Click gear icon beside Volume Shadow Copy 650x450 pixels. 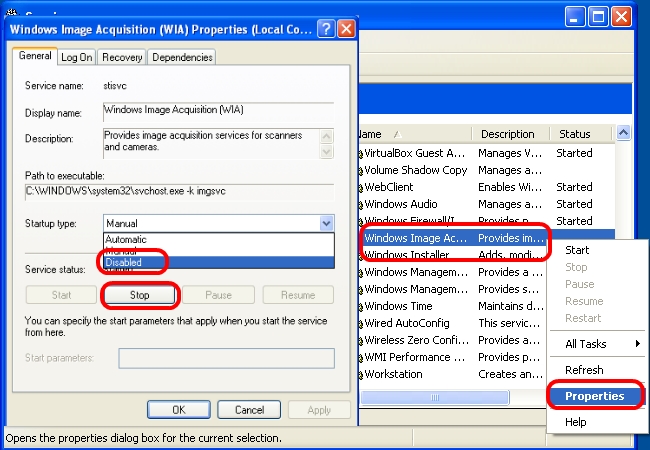pyautogui.click(x=361, y=171)
